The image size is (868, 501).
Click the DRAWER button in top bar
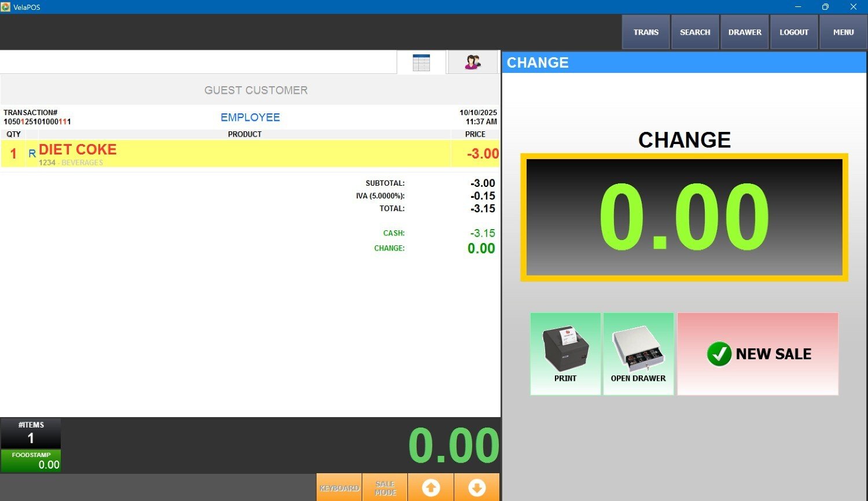coord(745,32)
